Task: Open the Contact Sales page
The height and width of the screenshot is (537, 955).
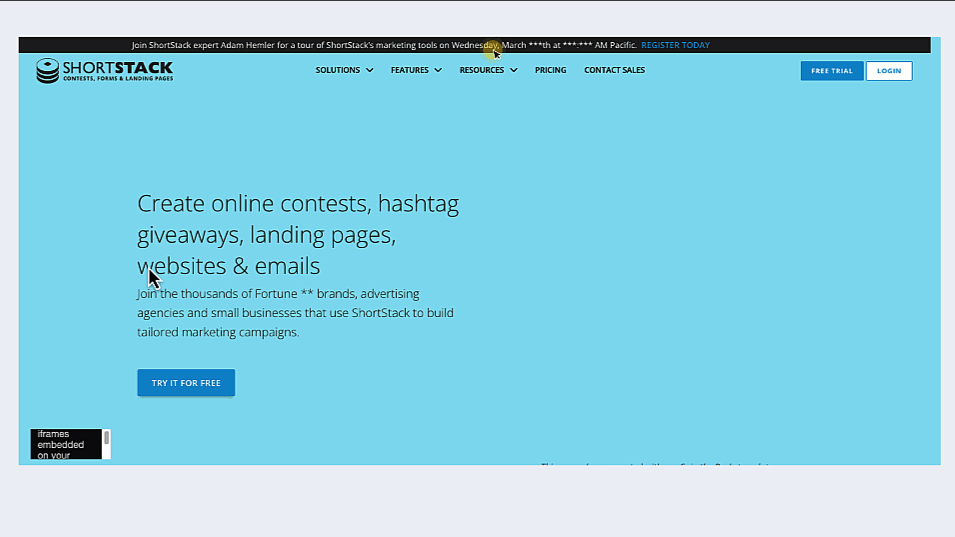Action: (x=615, y=70)
